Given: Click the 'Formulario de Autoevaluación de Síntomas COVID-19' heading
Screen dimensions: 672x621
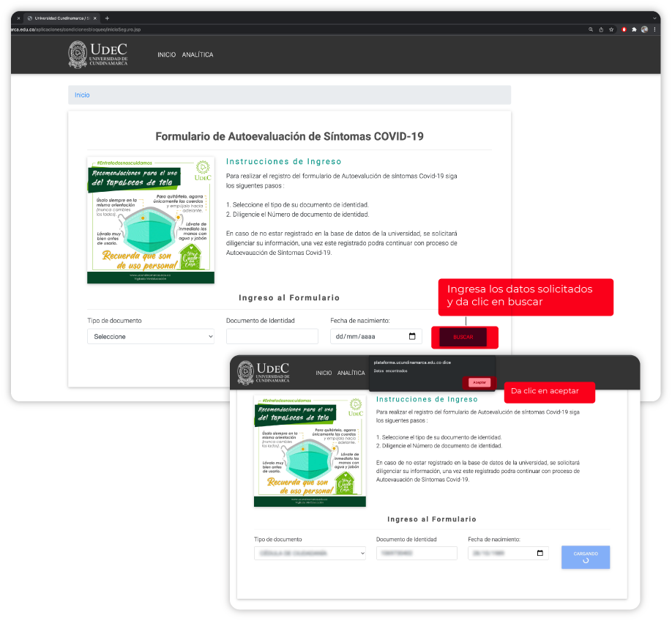Looking at the screenshot, I should point(289,136).
